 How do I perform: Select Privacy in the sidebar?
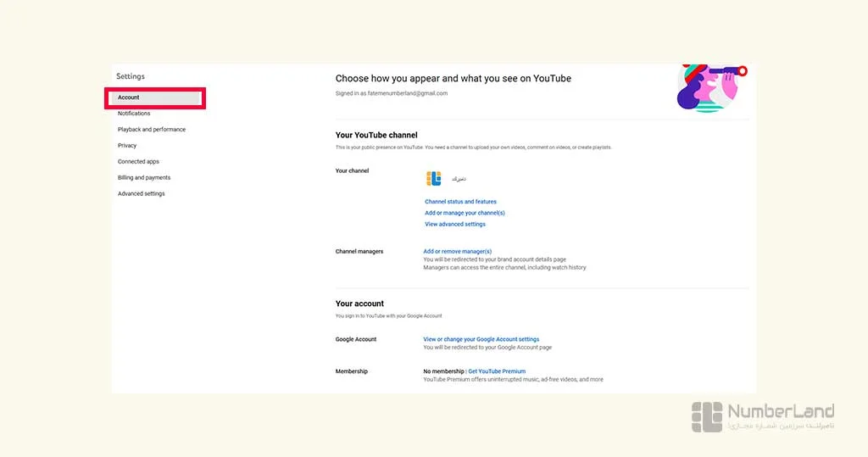pyautogui.click(x=127, y=146)
